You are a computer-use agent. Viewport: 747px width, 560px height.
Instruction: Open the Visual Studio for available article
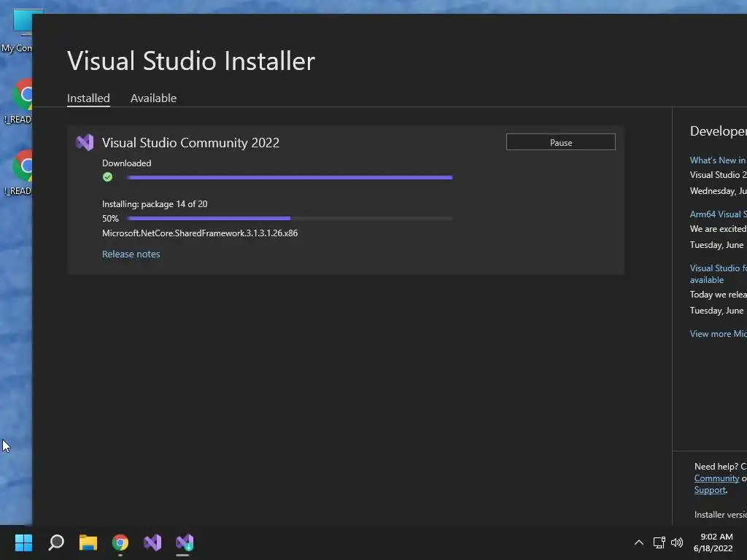tap(718, 274)
